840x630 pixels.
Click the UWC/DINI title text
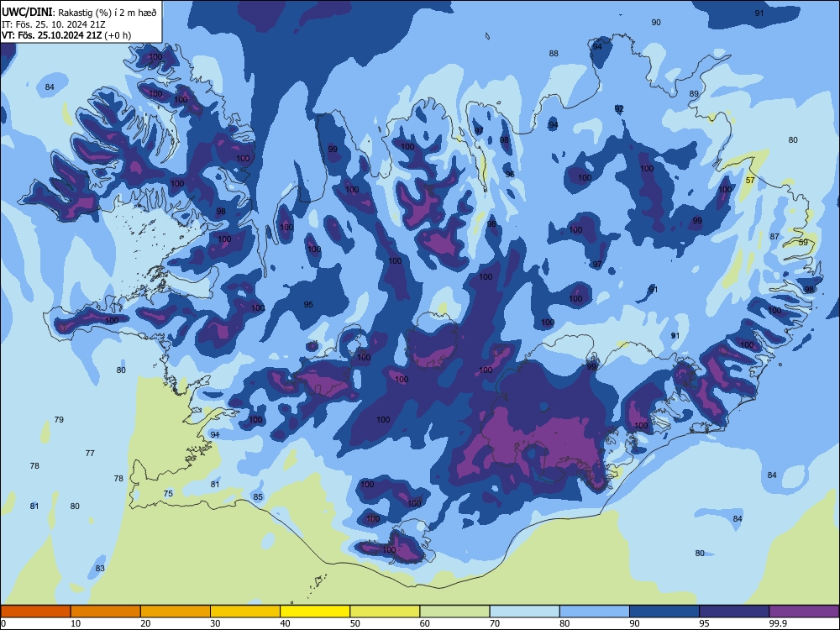click(27, 12)
